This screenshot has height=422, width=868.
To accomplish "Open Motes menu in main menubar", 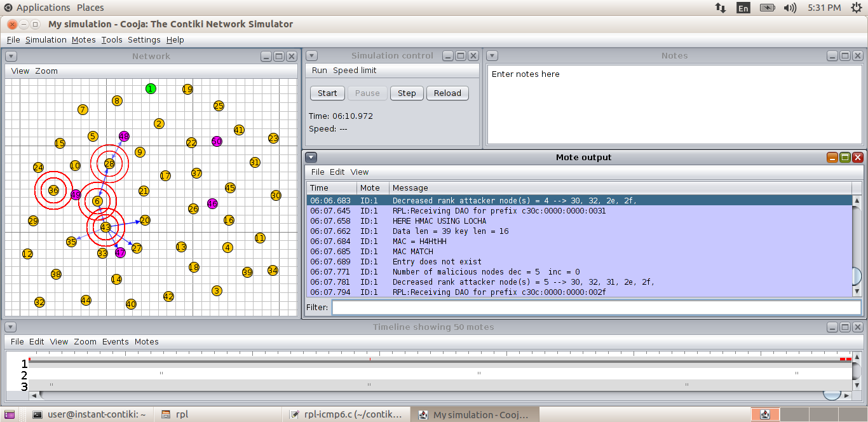I will point(84,39).
